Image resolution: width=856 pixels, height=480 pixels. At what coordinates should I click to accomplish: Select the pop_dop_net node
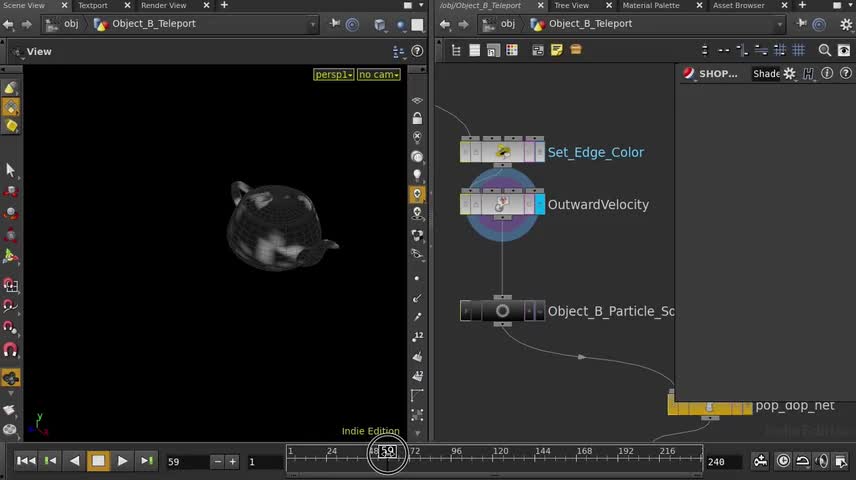710,407
